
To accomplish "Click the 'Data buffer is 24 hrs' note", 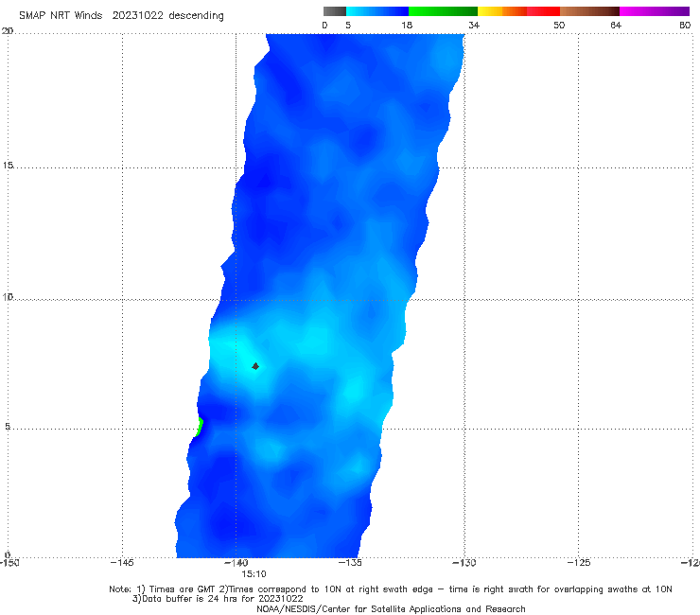I will (218, 599).
